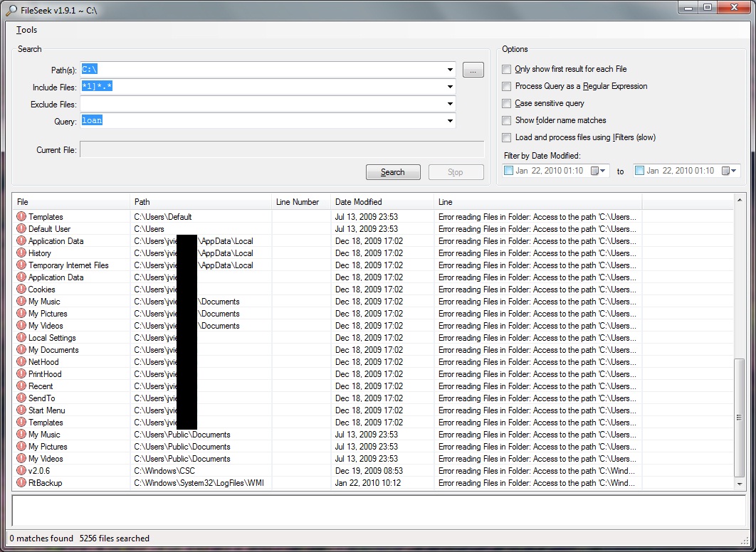Click the browse folder ellipsis button
756x552 pixels.
(473, 70)
